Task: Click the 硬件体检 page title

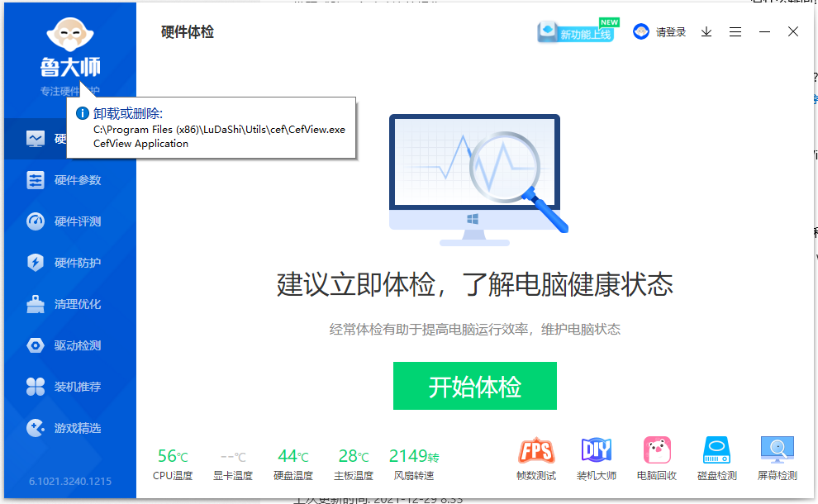Action: point(188,32)
